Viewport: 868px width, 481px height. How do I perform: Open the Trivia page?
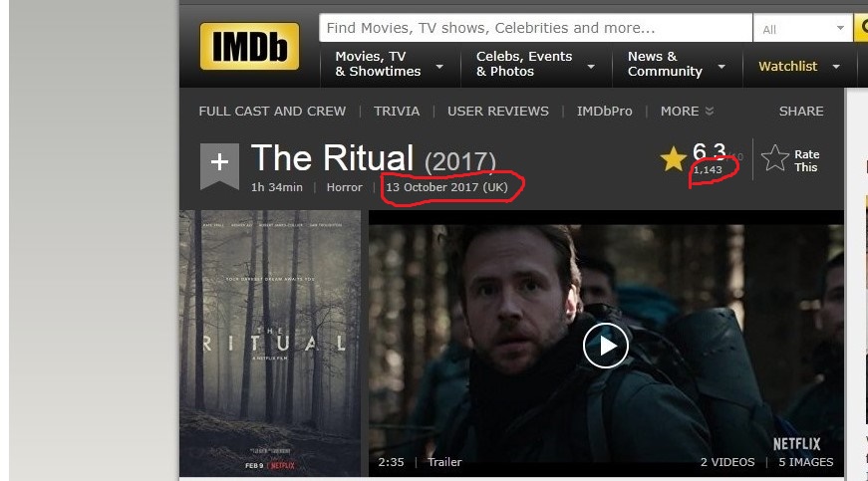click(397, 112)
